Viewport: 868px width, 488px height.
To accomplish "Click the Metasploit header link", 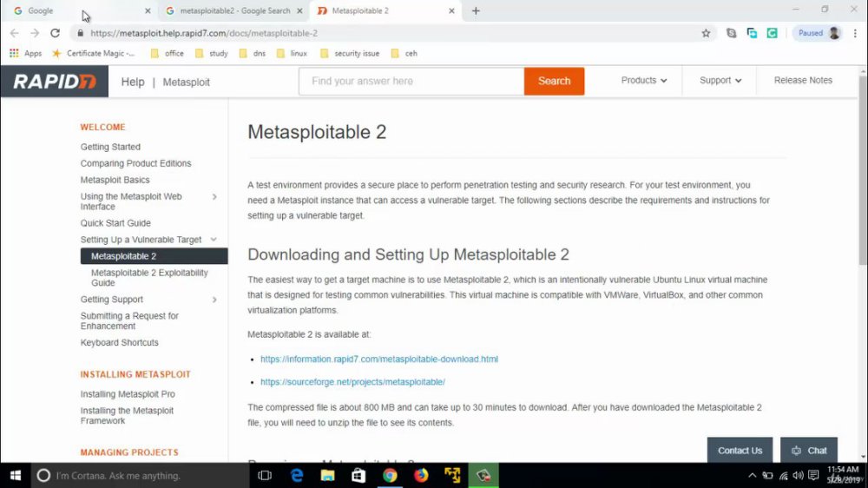I will 186,82.
